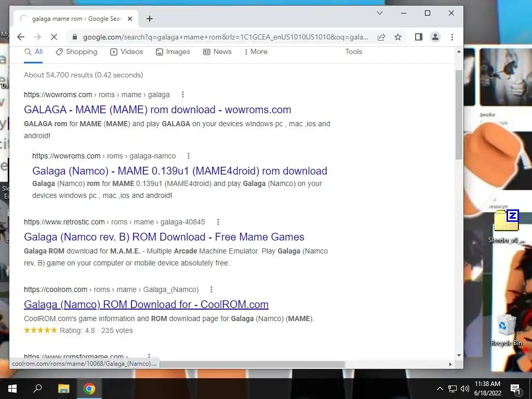
Task: Click the wowroms.com galaga breadcrumb URL
Action: (97, 95)
